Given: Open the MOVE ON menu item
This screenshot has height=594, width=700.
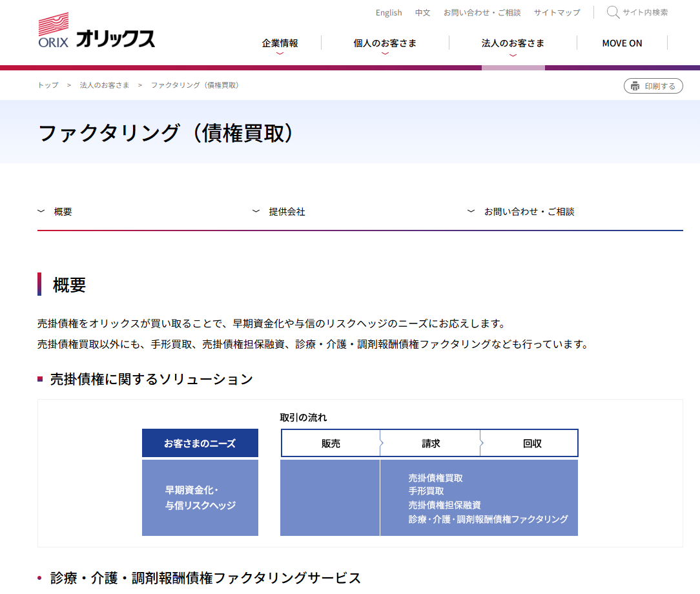Looking at the screenshot, I should point(622,43).
